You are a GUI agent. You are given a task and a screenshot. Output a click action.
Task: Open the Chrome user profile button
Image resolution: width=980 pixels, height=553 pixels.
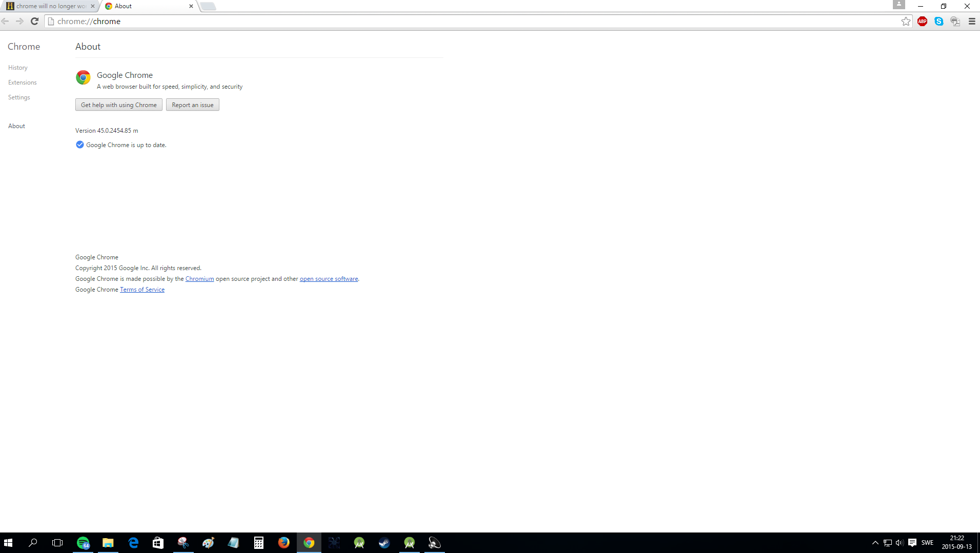(x=899, y=5)
